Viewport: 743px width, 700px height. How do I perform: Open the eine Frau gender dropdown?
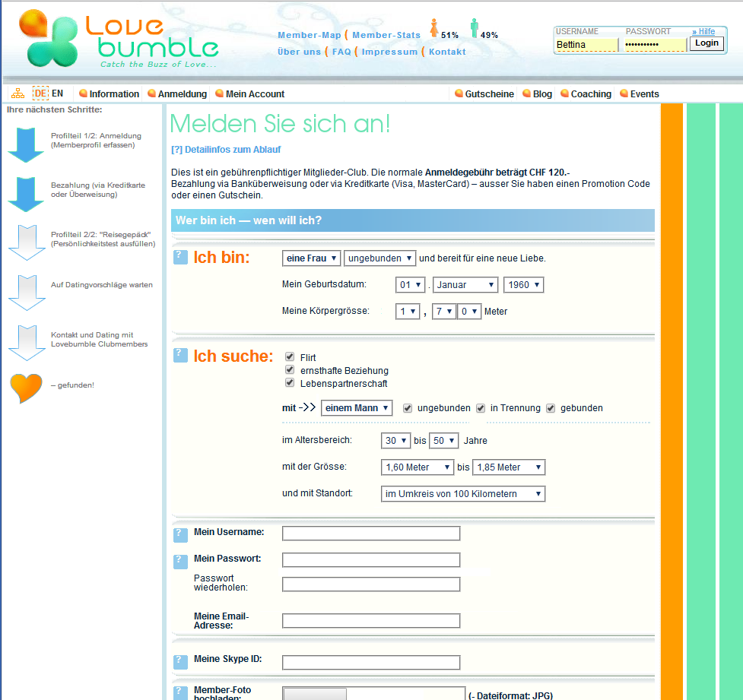coord(311,258)
